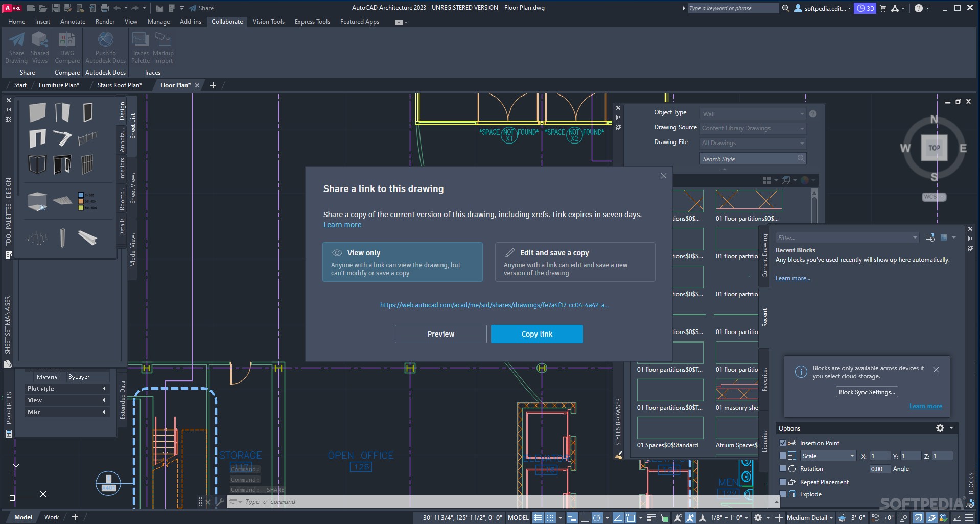Open the Scale dropdown in Blocks Options

pos(828,456)
